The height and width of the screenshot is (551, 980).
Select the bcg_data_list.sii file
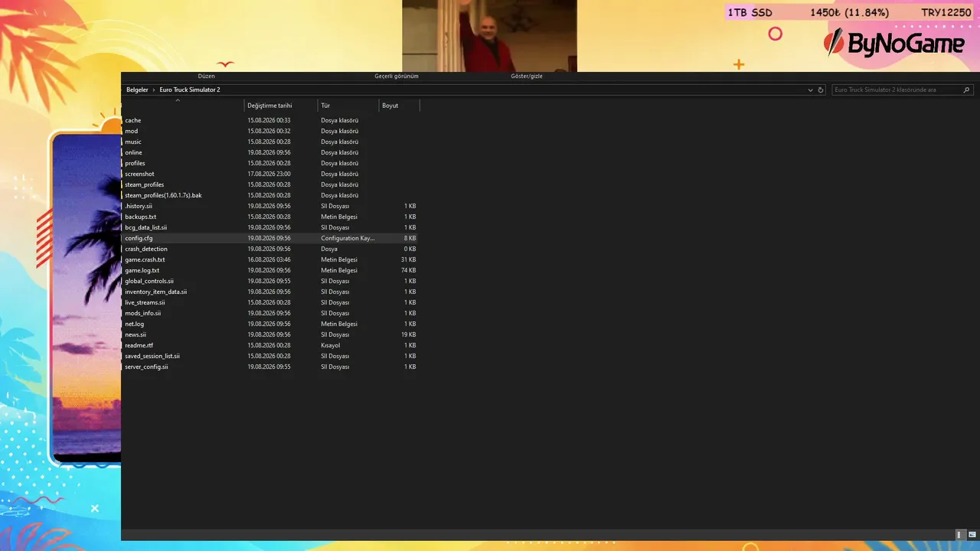(x=145, y=227)
